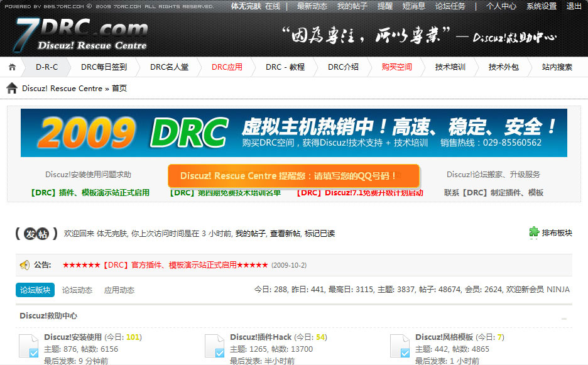Open the red starred 公告 announcement link
Viewport: 588px width, 365px height.
coord(165,265)
